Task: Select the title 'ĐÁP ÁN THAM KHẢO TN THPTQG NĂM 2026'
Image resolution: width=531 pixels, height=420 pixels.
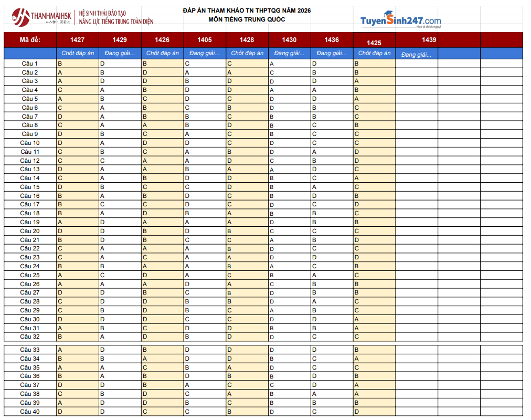Action: [247, 10]
